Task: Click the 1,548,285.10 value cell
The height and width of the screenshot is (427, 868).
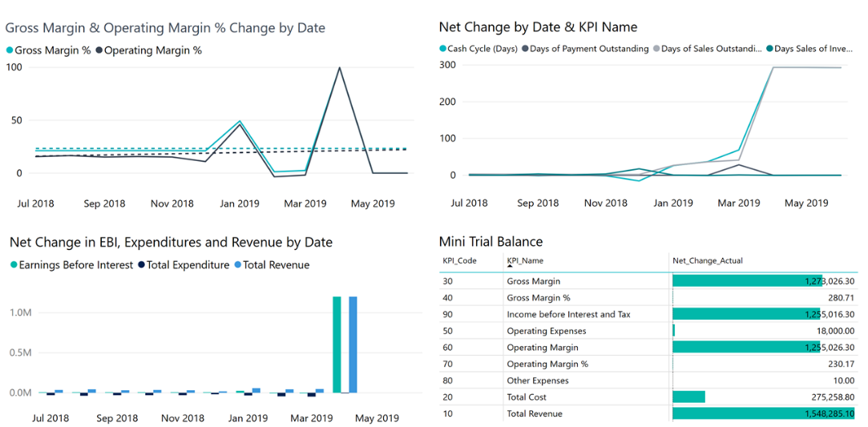Action: click(x=763, y=413)
